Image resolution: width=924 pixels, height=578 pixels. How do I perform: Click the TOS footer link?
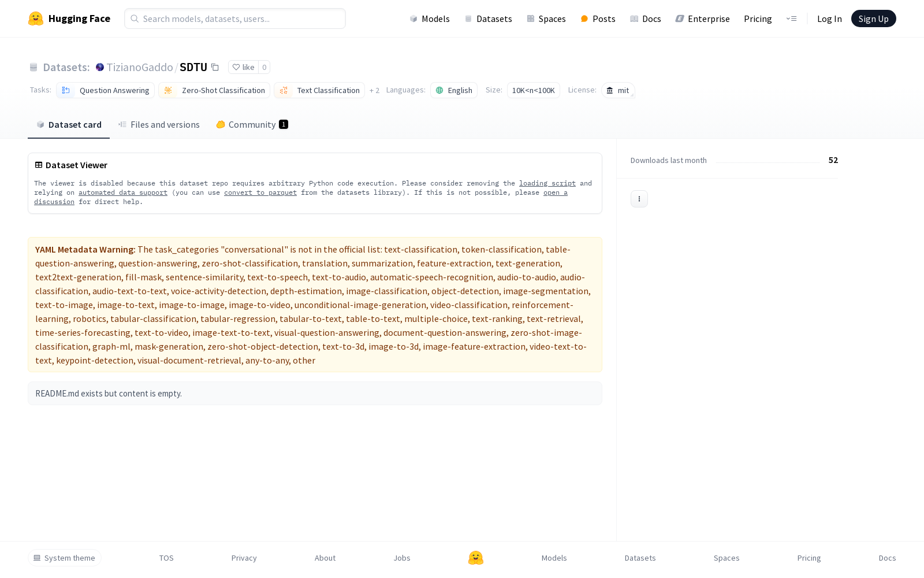click(x=166, y=558)
